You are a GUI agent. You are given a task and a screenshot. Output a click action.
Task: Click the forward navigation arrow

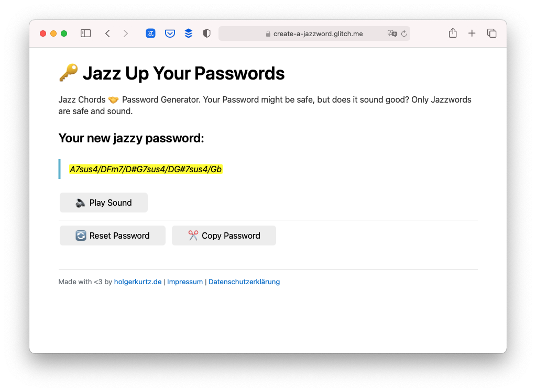(x=125, y=32)
